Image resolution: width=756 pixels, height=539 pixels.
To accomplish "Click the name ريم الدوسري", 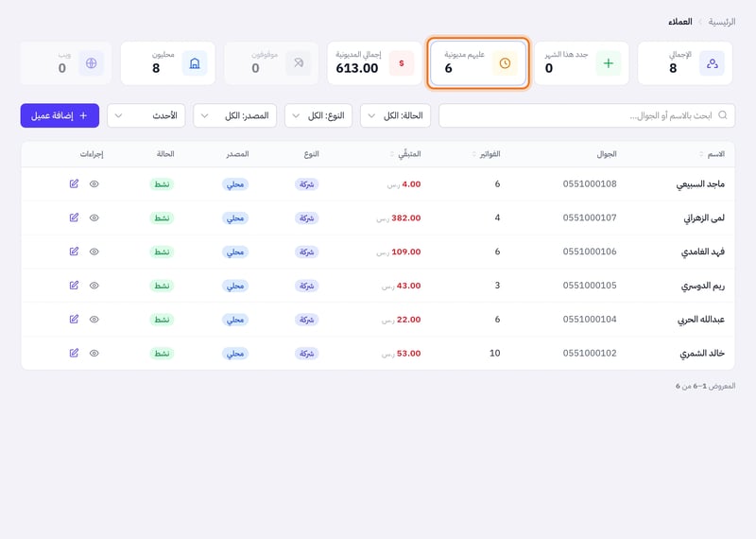I will (703, 286).
